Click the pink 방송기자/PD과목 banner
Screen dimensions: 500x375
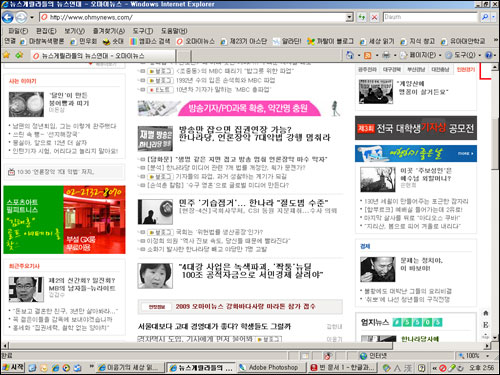249,108
